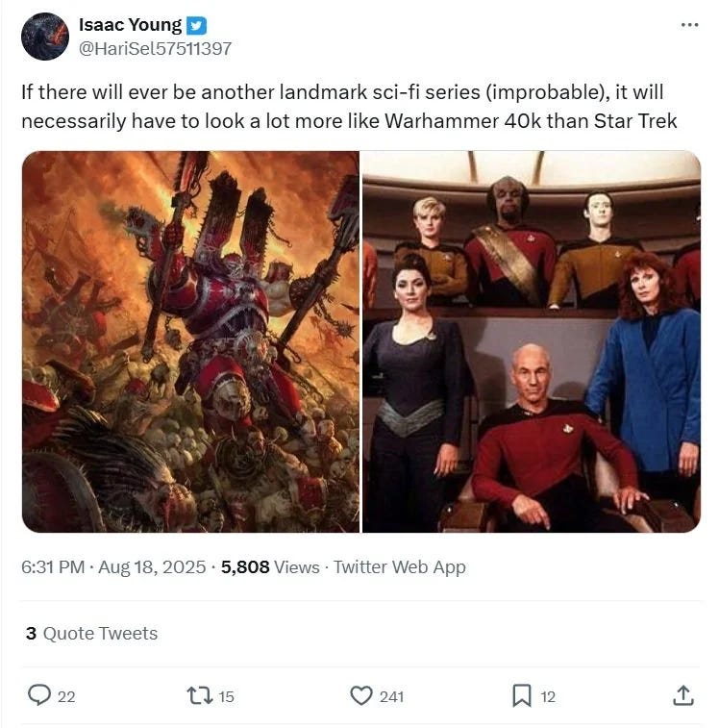Open Isaac Young's profile avatar
Image resolution: width=719 pixels, height=728 pixels.
tap(45, 37)
